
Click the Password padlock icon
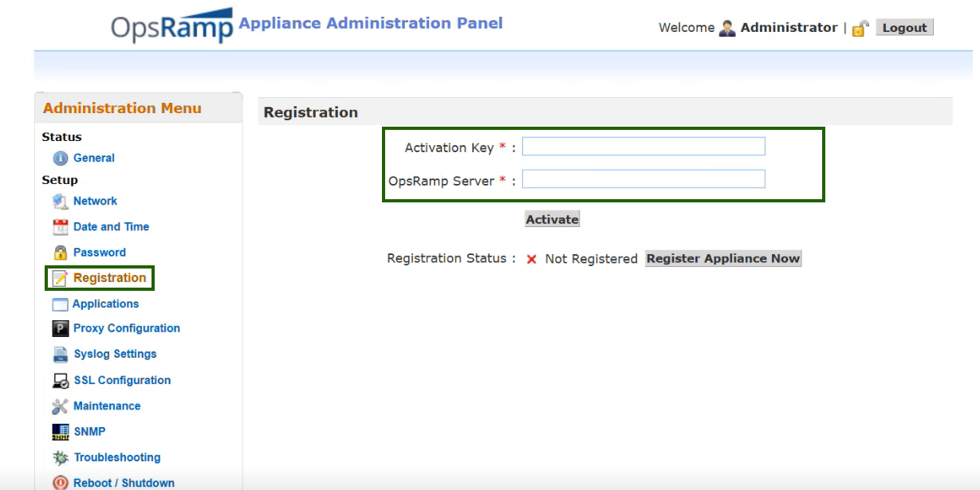click(x=61, y=253)
